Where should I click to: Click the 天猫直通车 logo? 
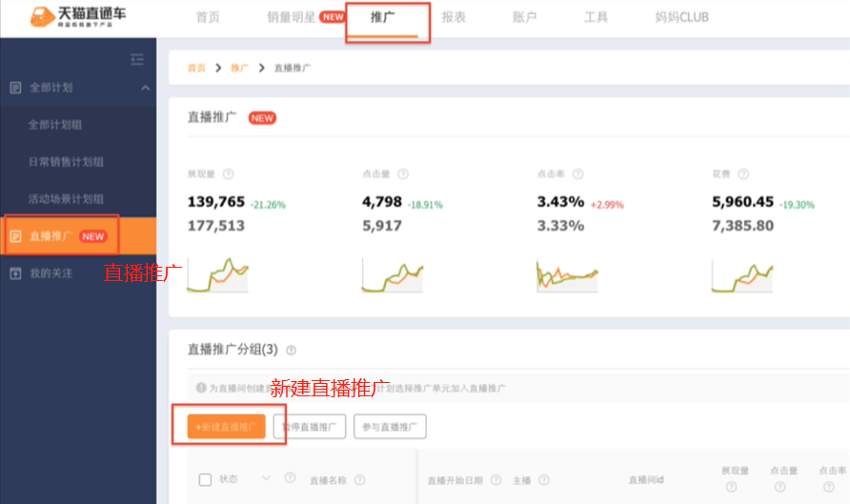[x=78, y=16]
